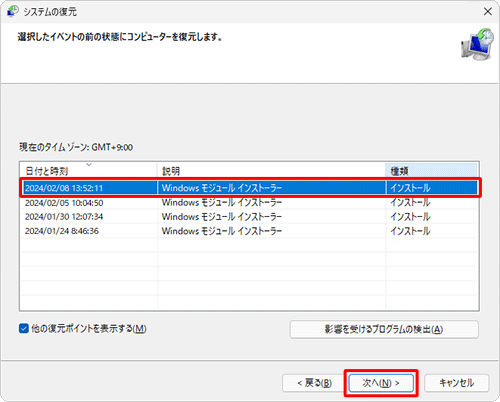This screenshot has width=500, height=402.
Task: Click the < 戻る(B) button
Action: tap(314, 383)
